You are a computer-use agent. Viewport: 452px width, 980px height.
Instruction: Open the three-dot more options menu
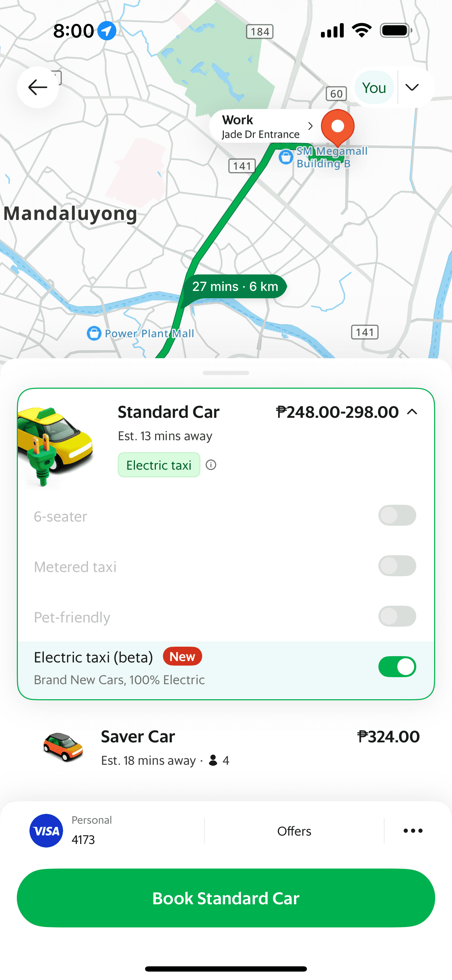coord(413,830)
